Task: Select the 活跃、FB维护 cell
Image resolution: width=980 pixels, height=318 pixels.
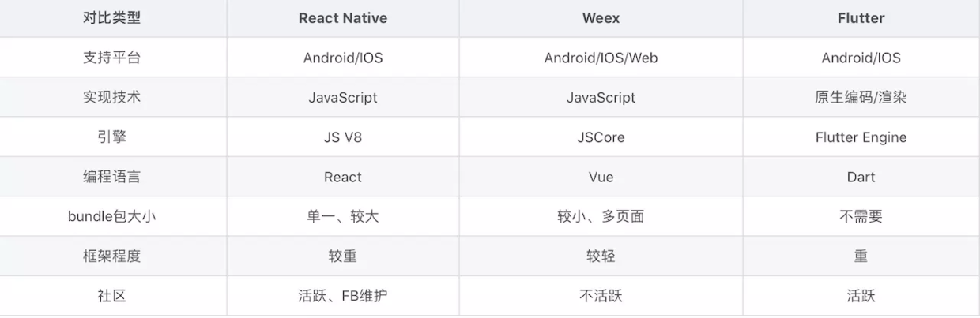Action: tap(342, 296)
